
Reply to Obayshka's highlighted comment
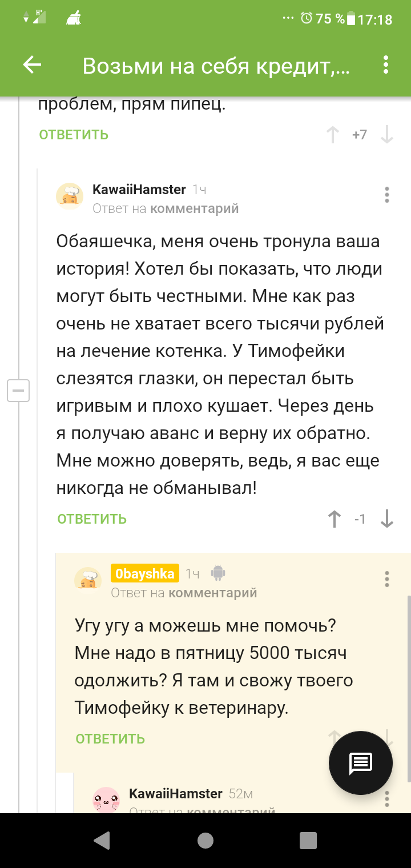(110, 739)
